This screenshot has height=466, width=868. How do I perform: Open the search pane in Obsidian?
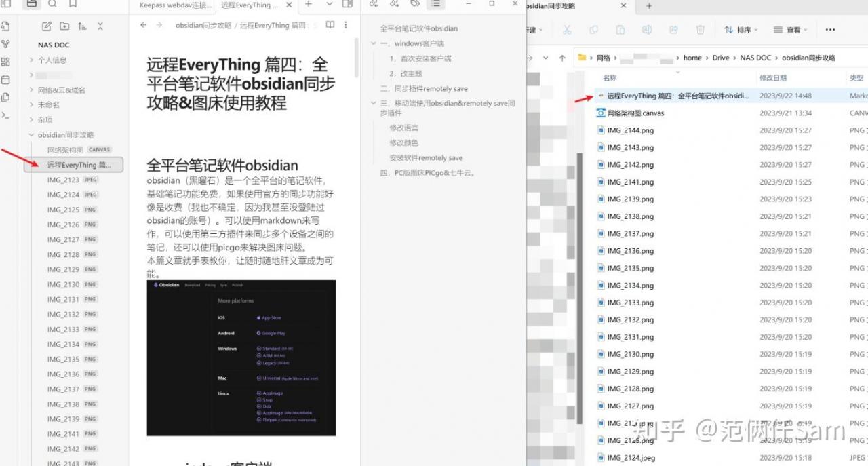pyautogui.click(x=52, y=4)
